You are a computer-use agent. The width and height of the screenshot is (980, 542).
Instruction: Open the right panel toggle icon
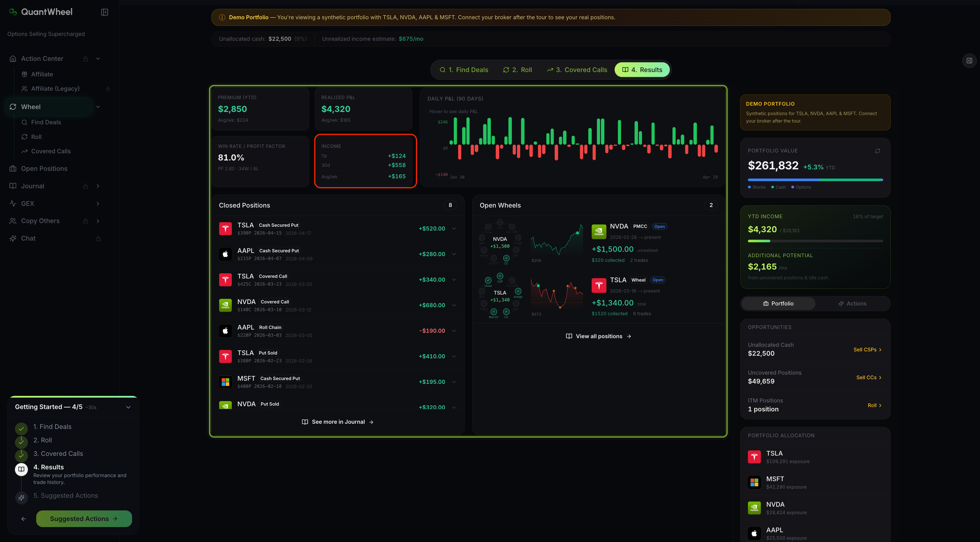969,61
